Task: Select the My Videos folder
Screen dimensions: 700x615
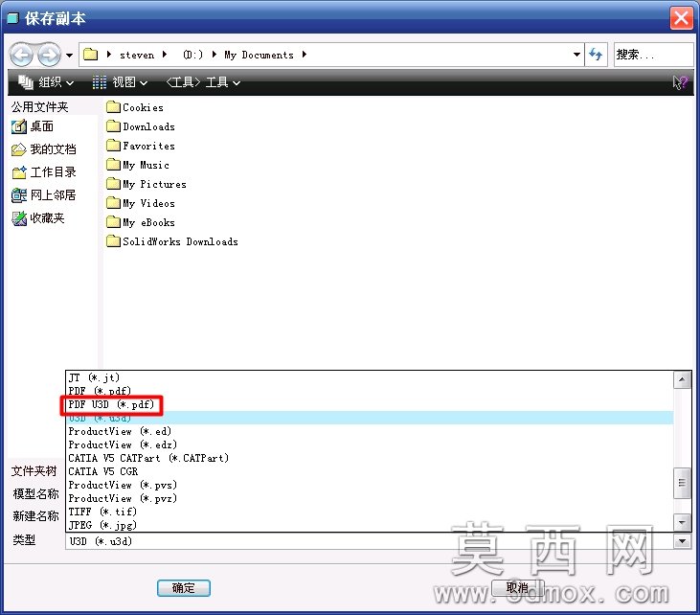Action: tap(141, 203)
